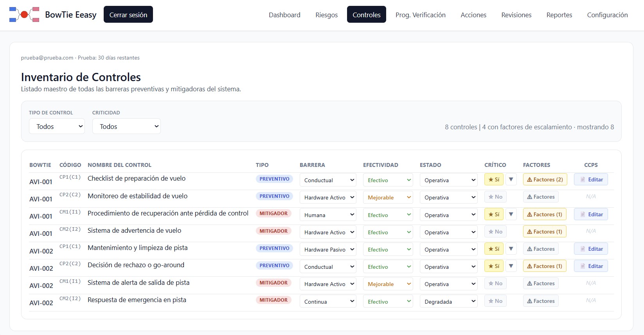
Task: Edit CCPS for Procedimiento de recuperación row
Action: 591,214
